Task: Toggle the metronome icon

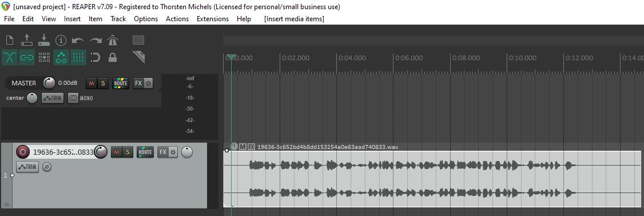Action: point(113,40)
